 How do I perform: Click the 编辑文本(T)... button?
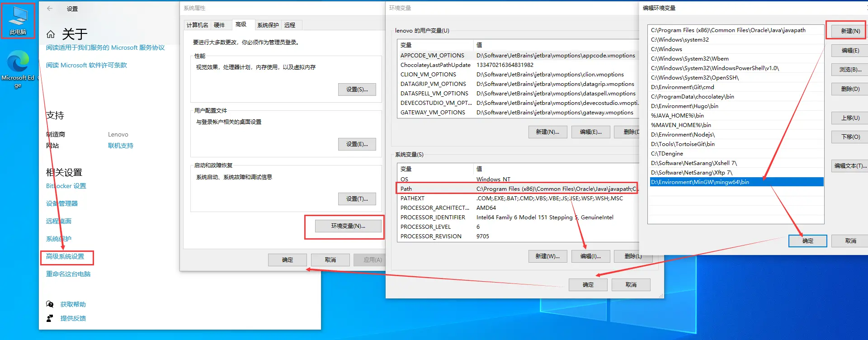pos(850,166)
